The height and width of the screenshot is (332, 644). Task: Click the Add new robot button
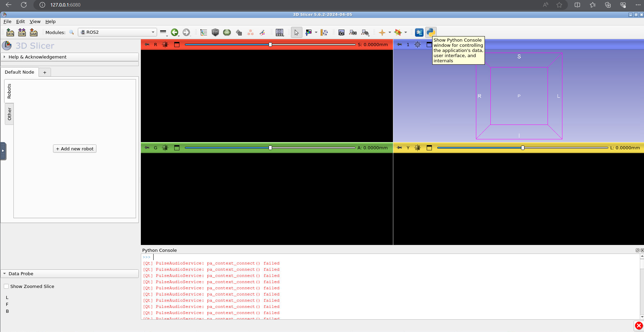coord(75,149)
